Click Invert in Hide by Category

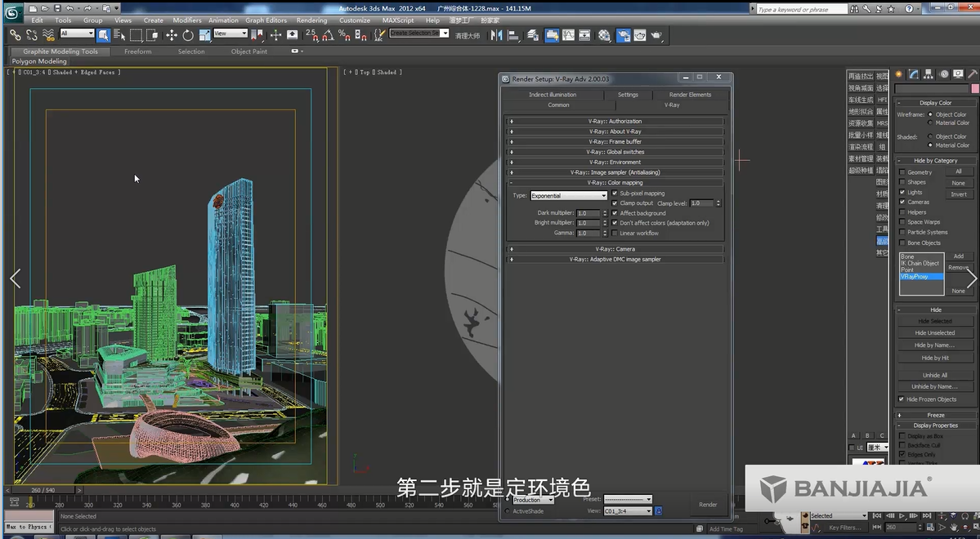[x=958, y=194]
